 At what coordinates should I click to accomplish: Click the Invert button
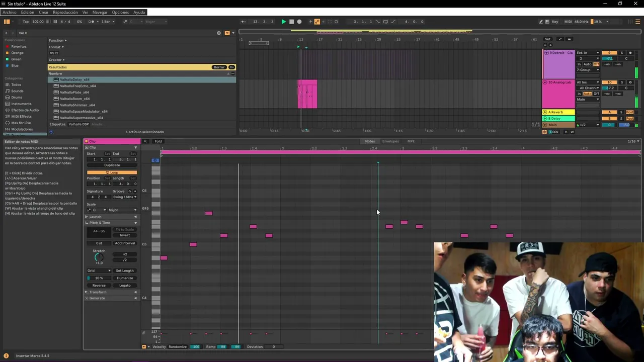click(125, 235)
